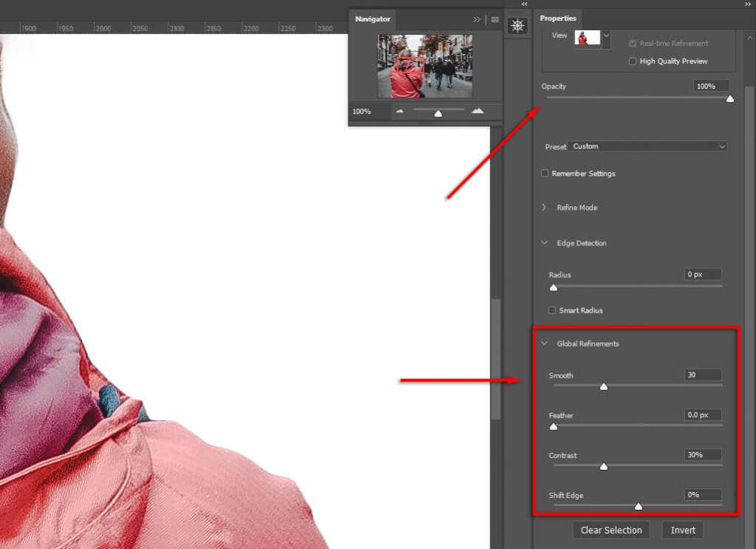Click the Invert button

682,530
